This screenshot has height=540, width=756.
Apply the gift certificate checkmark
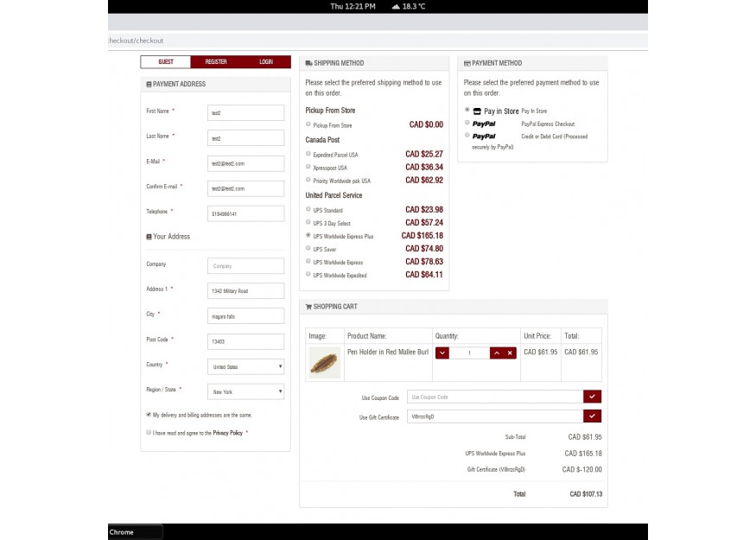(592, 416)
